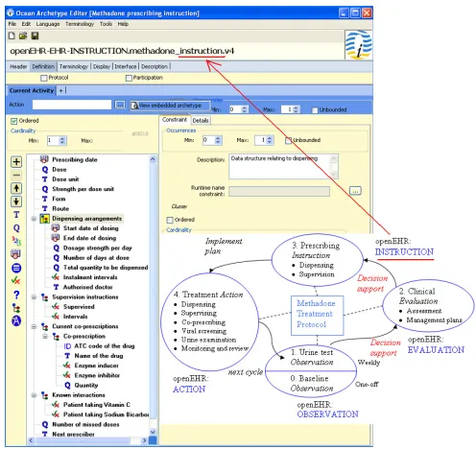Open the Details tab

tap(201, 121)
